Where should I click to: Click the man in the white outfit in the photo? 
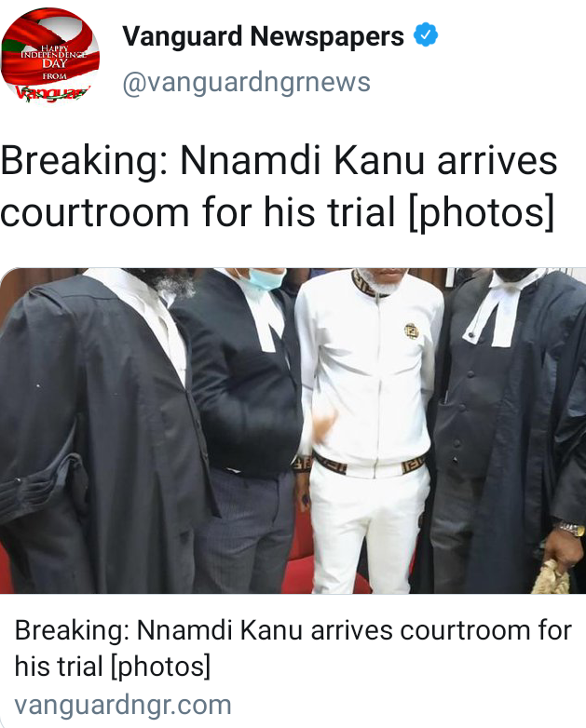click(371, 430)
